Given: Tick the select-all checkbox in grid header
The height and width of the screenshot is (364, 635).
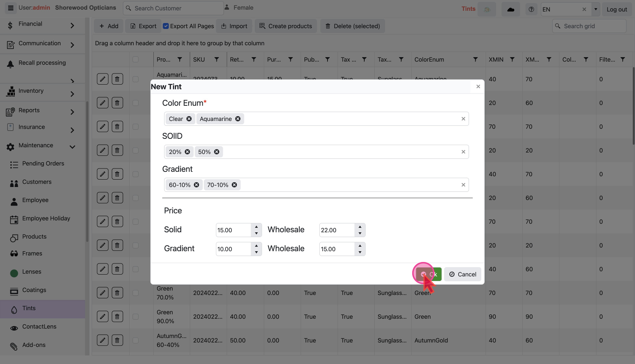Looking at the screenshot, I should [136, 59].
